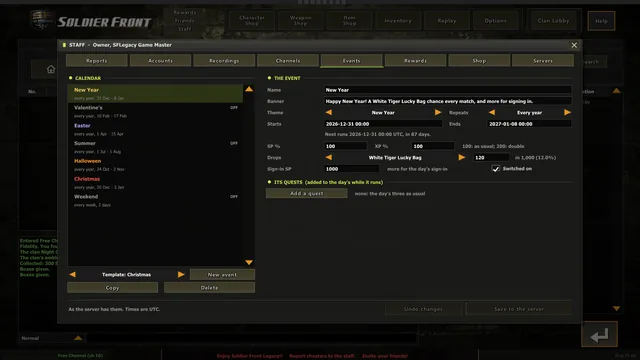This screenshot has height=360, width=640.
Task: Switch Repeats to previous option
Action: pyautogui.click(x=492, y=112)
